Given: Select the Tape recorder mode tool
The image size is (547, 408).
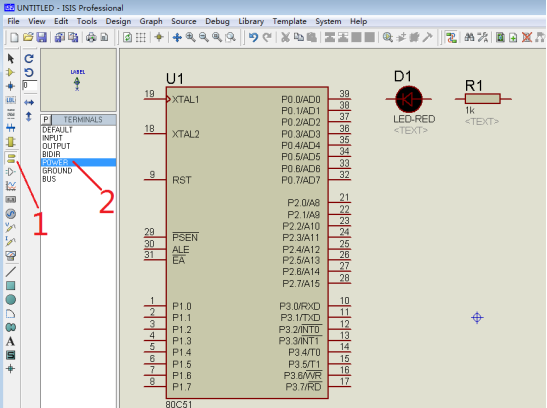Looking at the screenshot, I should [x=11, y=199].
